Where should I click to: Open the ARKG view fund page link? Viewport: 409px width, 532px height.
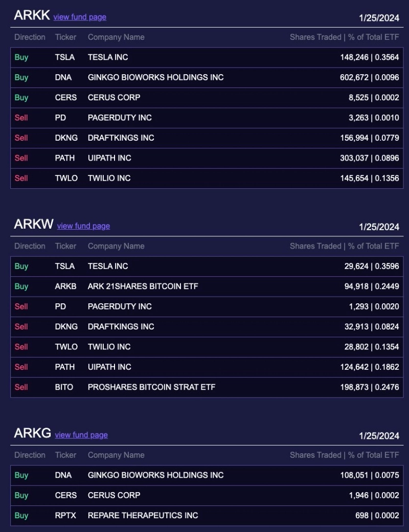[81, 435]
